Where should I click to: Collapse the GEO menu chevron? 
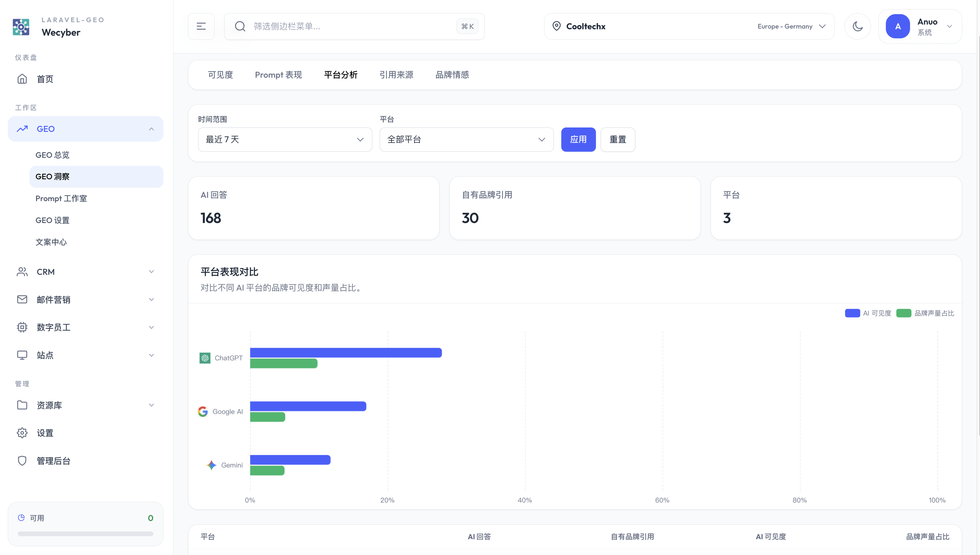[151, 129]
